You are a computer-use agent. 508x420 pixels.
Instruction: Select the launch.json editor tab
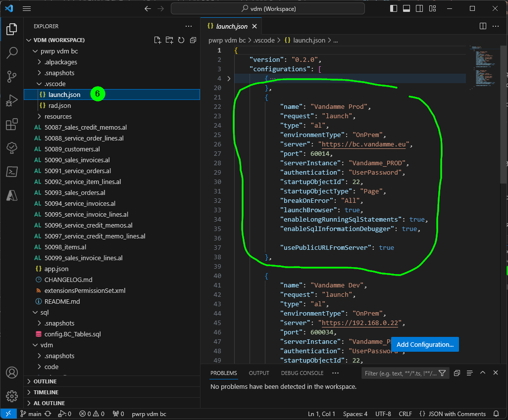231,26
